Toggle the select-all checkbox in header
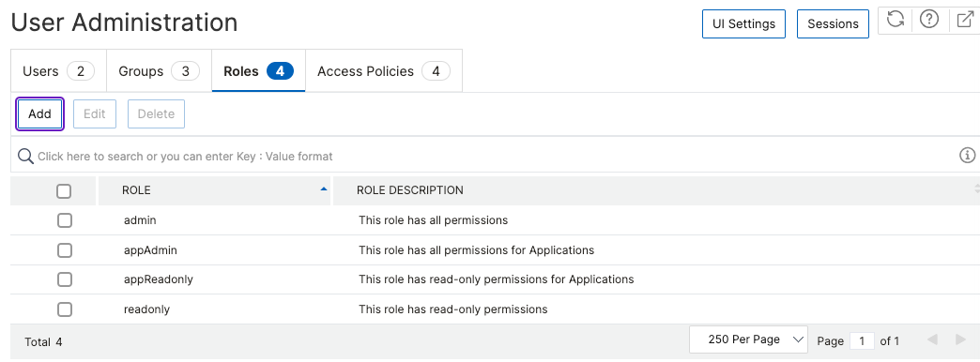 [x=64, y=191]
